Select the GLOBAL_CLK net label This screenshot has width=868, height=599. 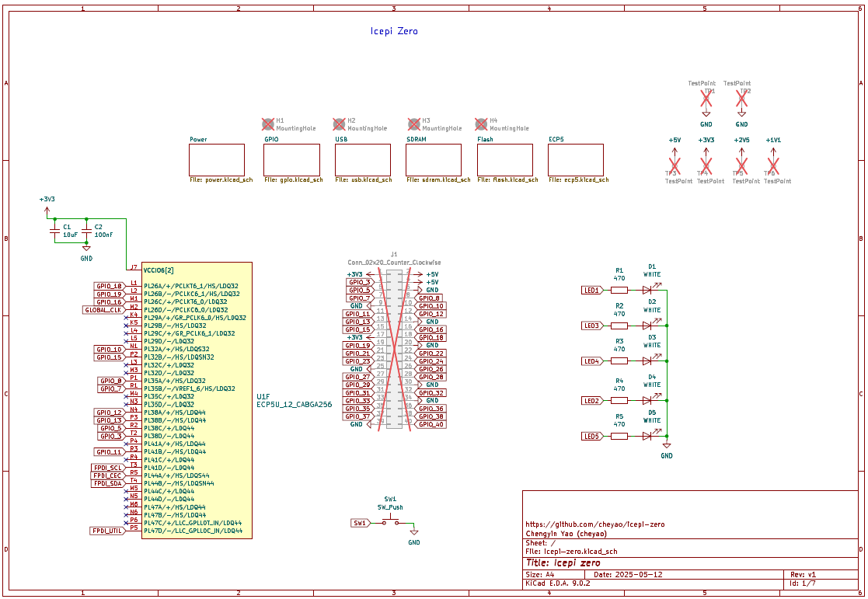point(103,310)
